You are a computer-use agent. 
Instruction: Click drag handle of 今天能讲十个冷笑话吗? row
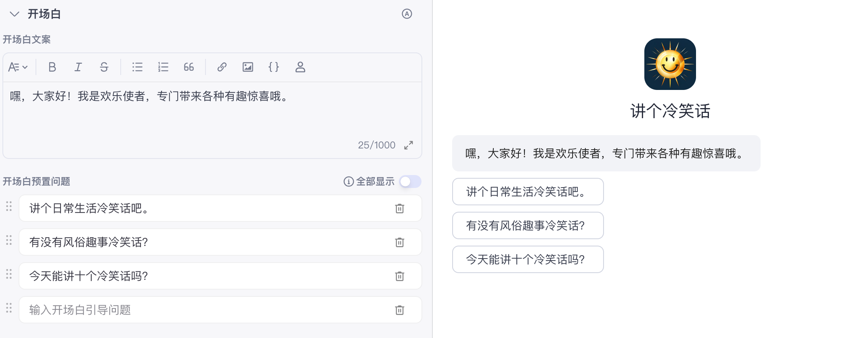[9, 274]
